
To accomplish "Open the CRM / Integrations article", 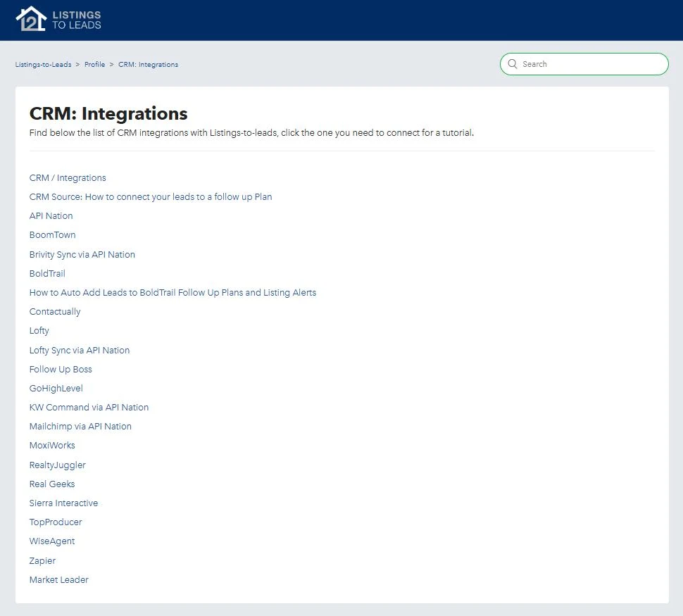I will click(x=68, y=177).
